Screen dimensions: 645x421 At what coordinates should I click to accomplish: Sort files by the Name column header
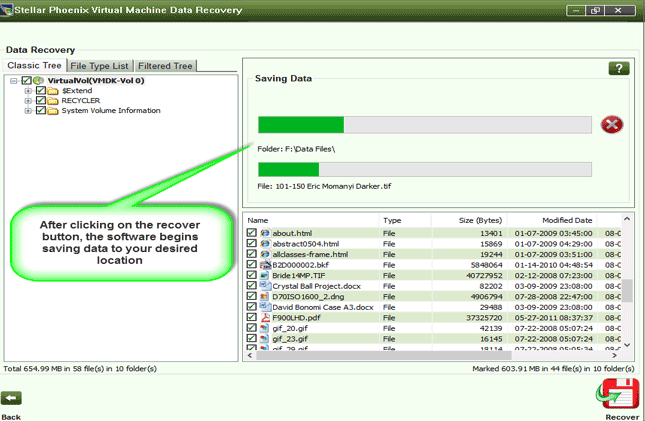pos(311,220)
